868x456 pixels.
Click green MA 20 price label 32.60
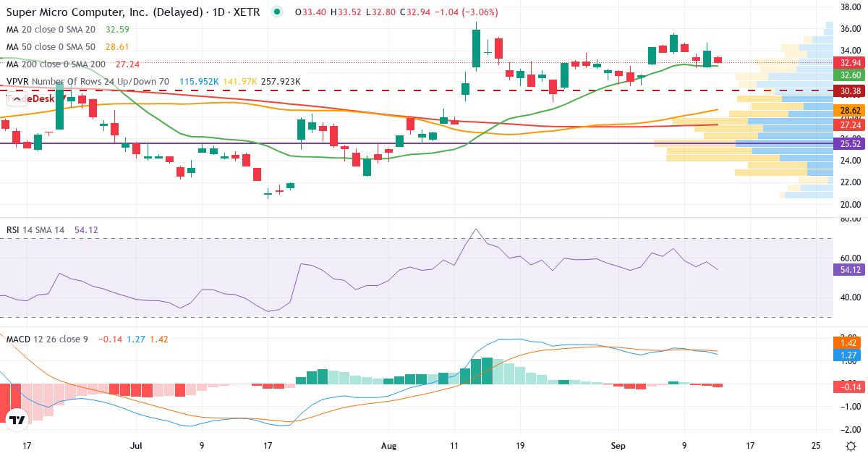click(x=848, y=75)
